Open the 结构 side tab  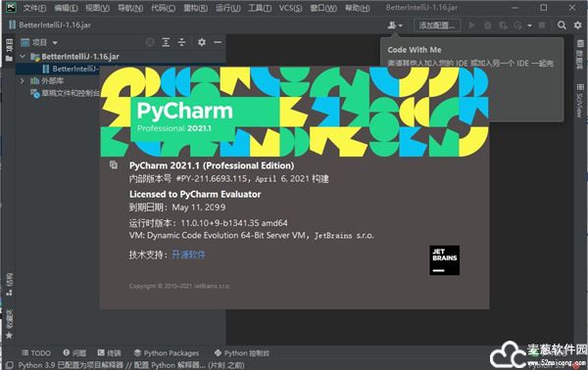pos(10,285)
